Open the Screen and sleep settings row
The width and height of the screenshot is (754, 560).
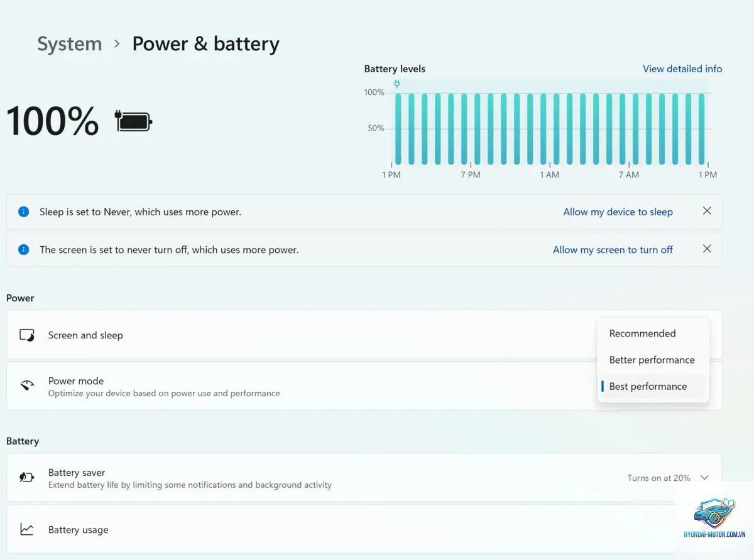click(364, 335)
